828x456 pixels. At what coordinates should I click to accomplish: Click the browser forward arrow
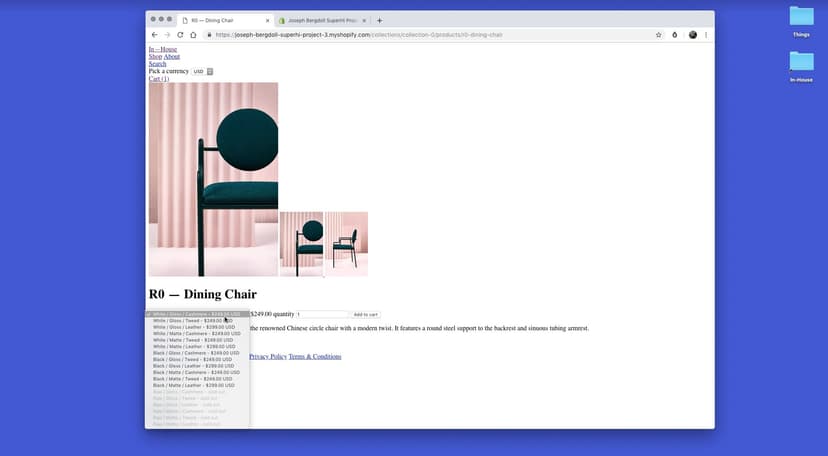coord(167,35)
